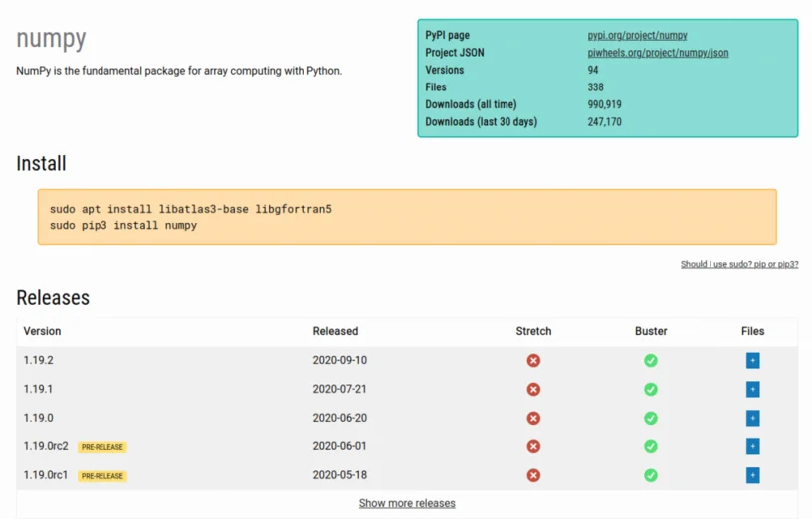Expand files for version 1.19.1
The width and height of the screenshot is (812, 519).
click(752, 389)
